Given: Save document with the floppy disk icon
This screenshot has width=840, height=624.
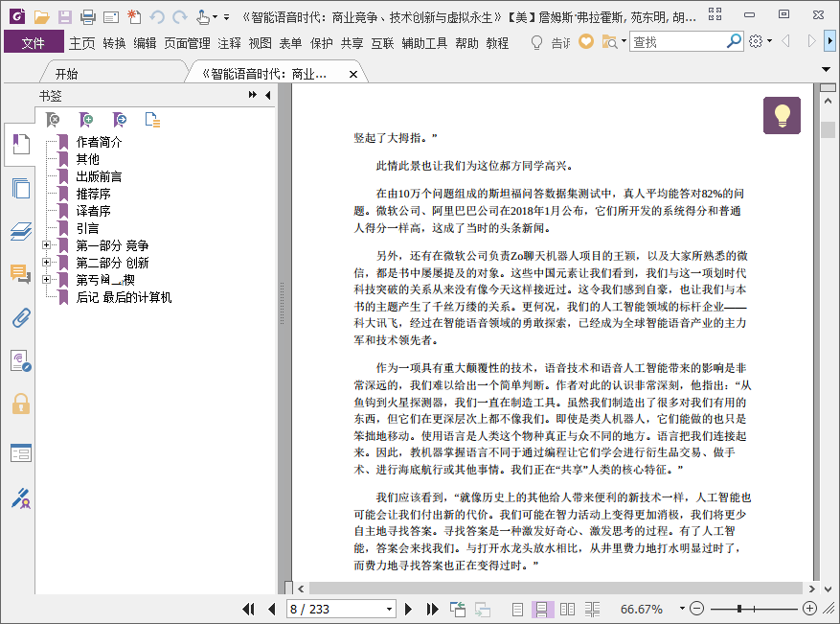Looking at the screenshot, I should (65, 16).
